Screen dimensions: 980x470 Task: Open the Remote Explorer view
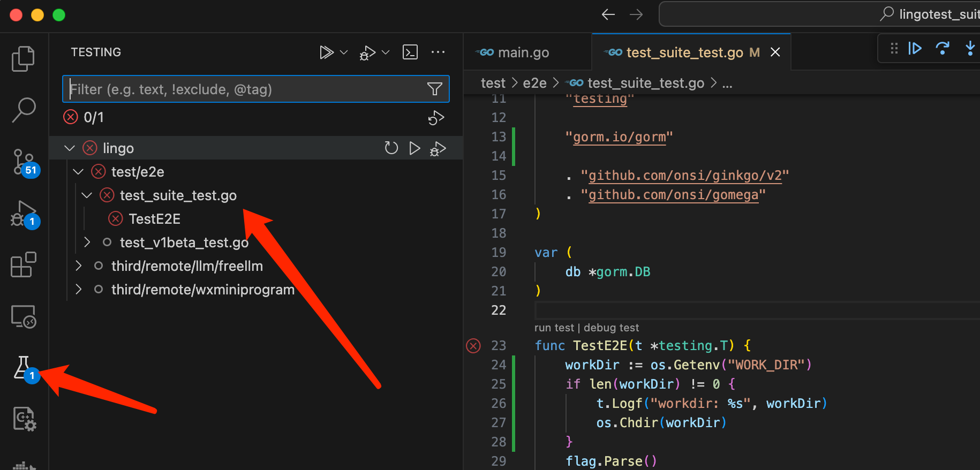[23, 316]
